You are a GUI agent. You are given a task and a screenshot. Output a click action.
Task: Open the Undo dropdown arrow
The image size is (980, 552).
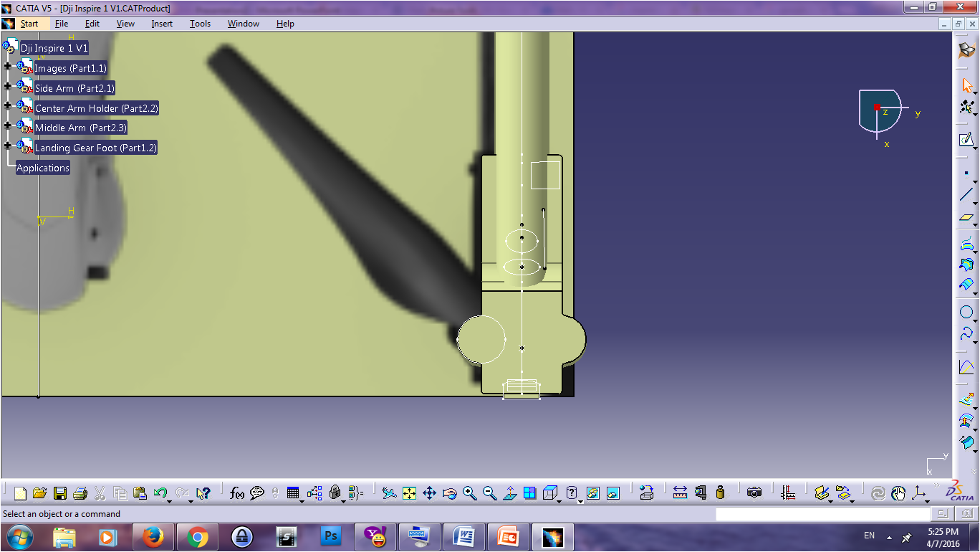[x=169, y=501]
